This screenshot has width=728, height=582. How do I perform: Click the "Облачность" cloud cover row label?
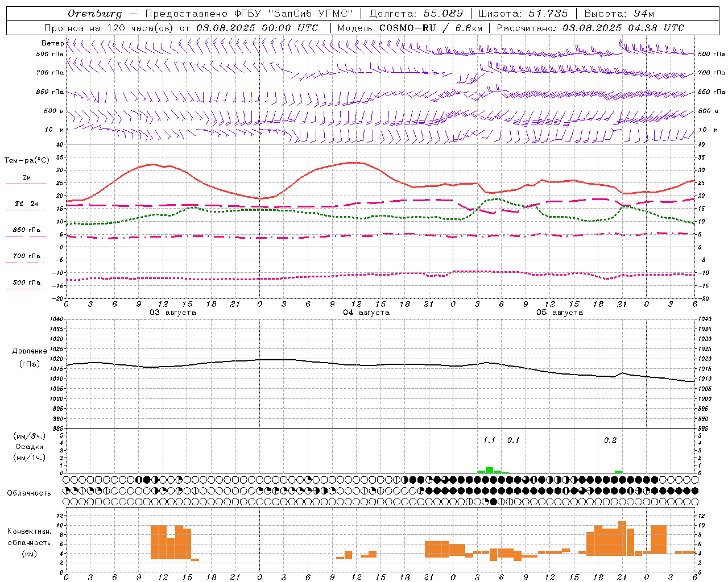29,493
